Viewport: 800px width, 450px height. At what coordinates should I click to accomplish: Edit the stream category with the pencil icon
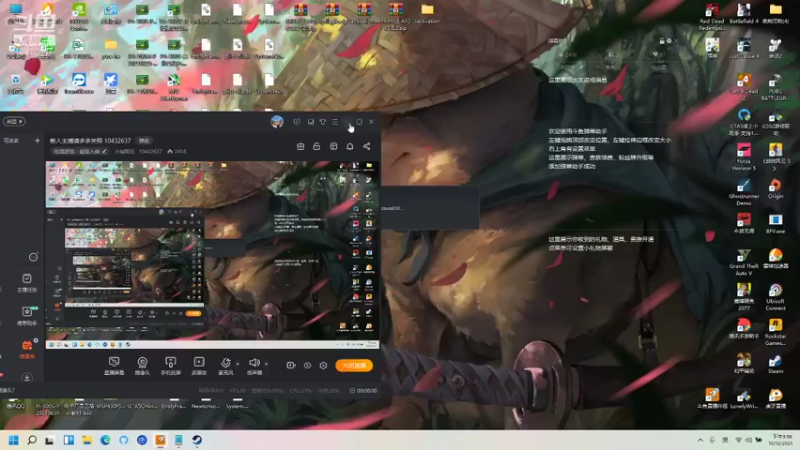click(105, 152)
